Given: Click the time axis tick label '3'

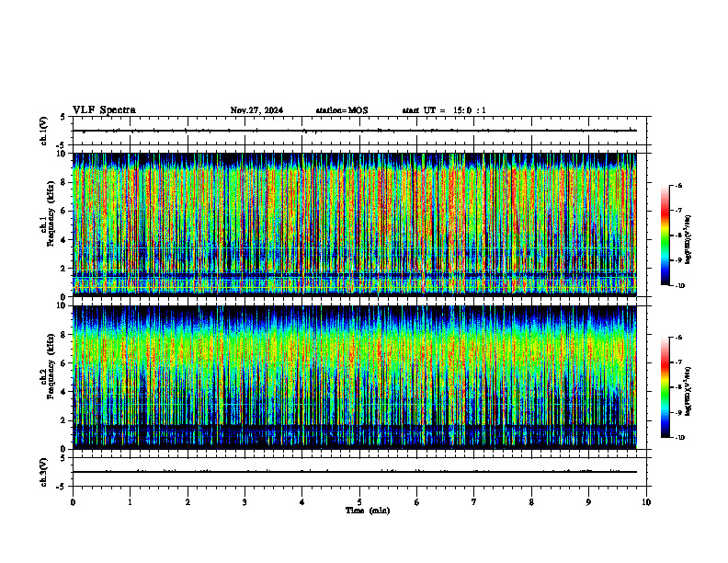Looking at the screenshot, I should pos(245,502).
